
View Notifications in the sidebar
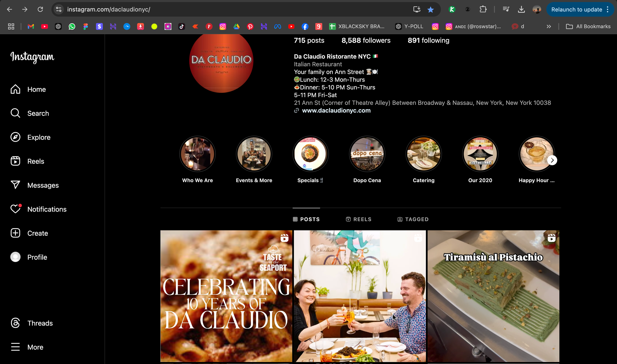point(39,209)
